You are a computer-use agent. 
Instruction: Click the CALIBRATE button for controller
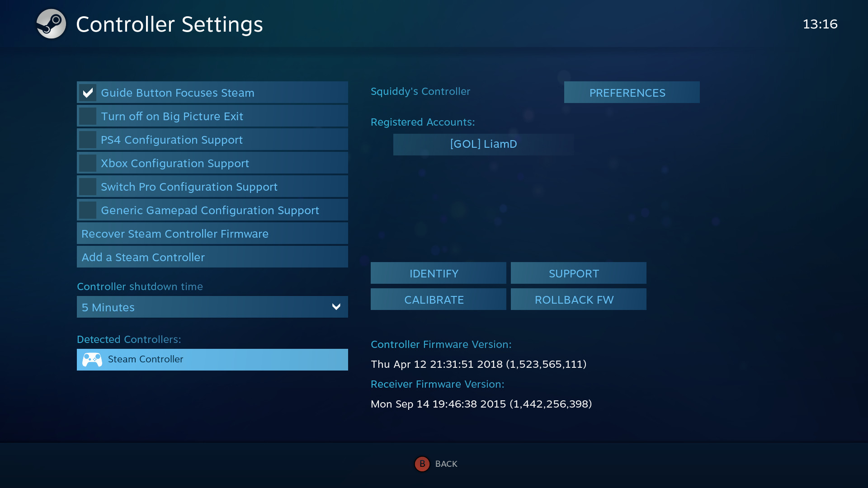click(434, 299)
